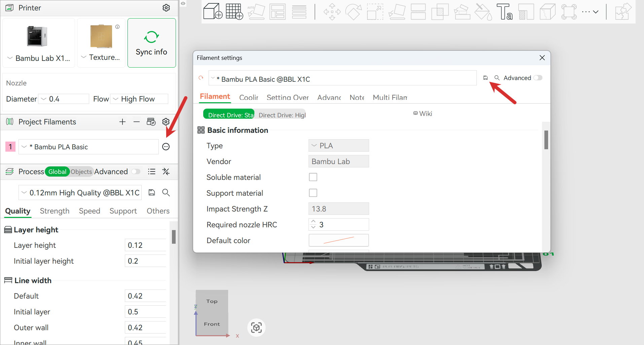Viewport: 644px width, 345px height.
Task: Switch to the Strength process tab
Action: click(55, 211)
